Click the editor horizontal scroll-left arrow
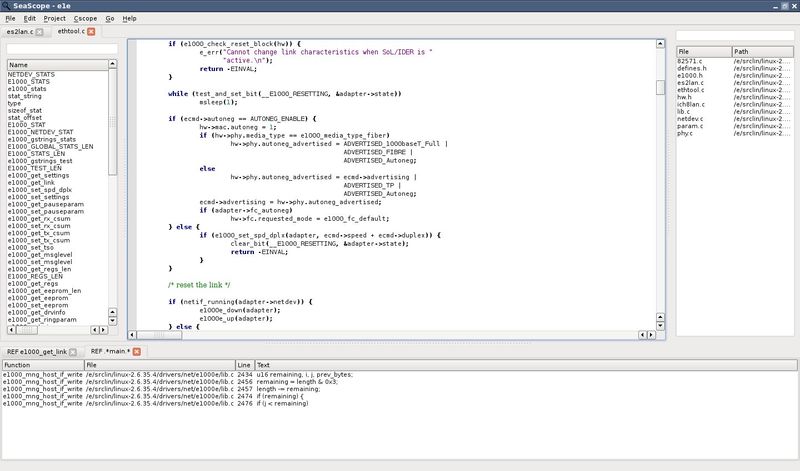800x471 pixels. click(132, 335)
